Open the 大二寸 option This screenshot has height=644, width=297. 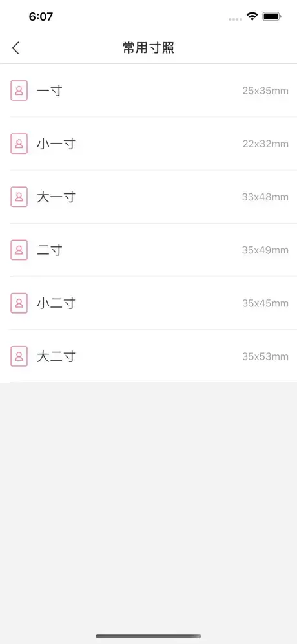[x=148, y=356]
